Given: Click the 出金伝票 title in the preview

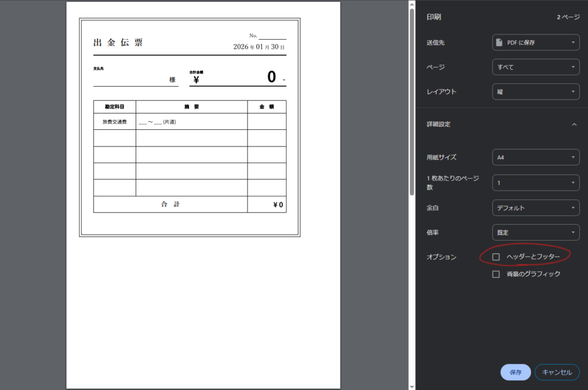Looking at the screenshot, I should tap(118, 43).
